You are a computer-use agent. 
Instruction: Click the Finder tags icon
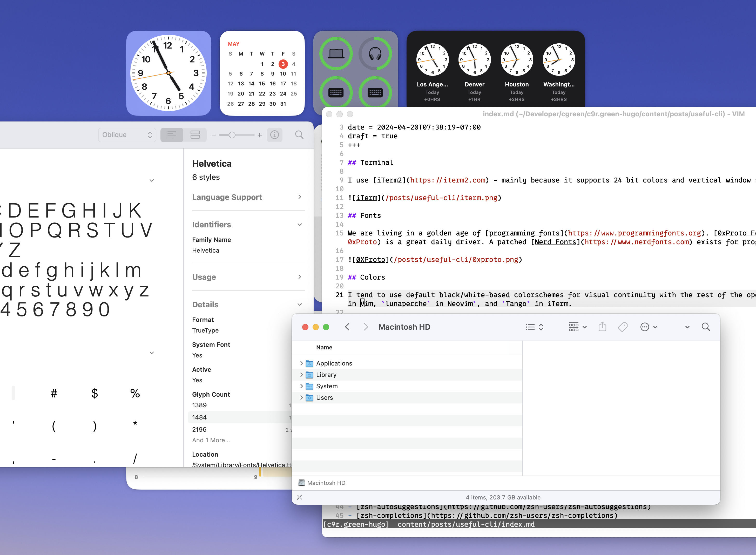[x=623, y=327]
